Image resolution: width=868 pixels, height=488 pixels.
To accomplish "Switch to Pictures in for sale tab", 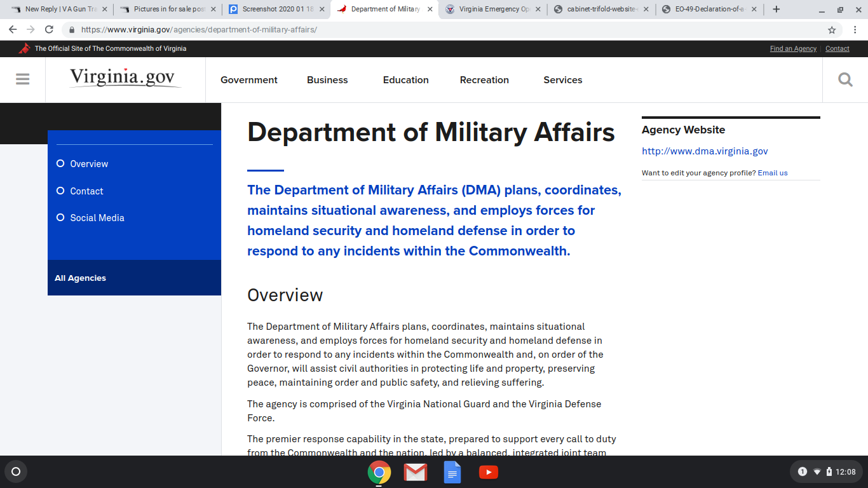I will [168, 10].
